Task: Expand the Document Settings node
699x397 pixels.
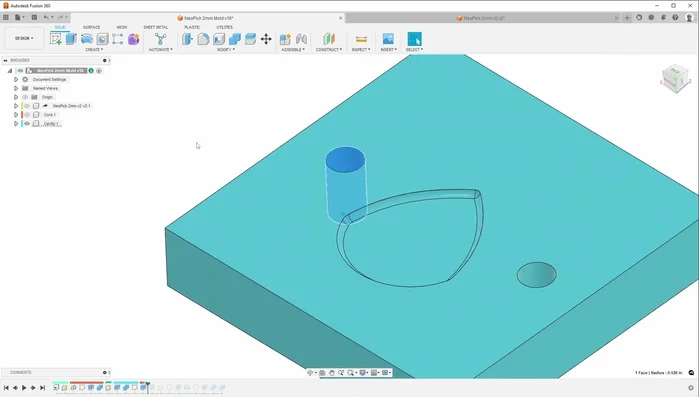Action: tap(16, 79)
